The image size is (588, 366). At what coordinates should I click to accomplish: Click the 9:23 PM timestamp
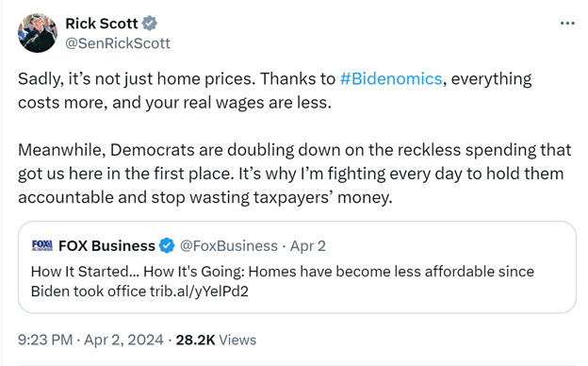pos(45,340)
